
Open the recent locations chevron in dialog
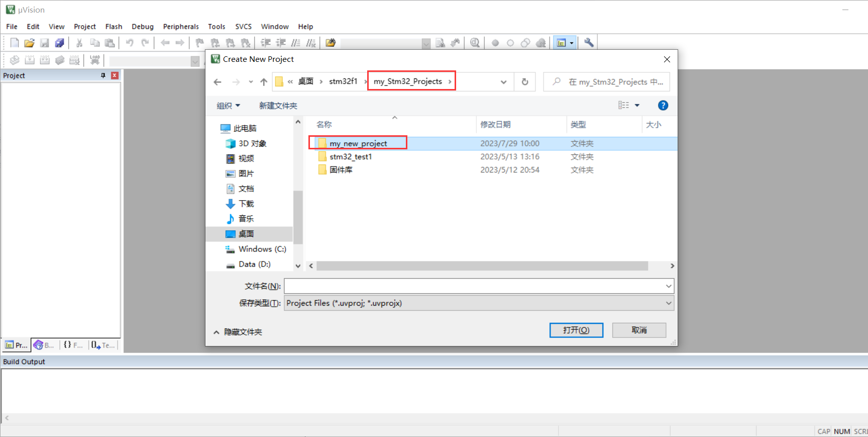point(251,82)
